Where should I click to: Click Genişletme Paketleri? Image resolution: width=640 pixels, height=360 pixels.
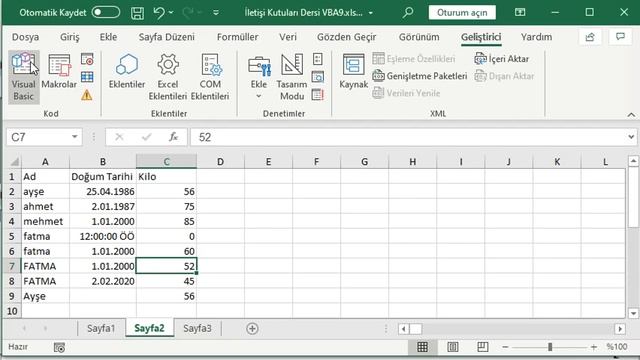[x=420, y=76]
